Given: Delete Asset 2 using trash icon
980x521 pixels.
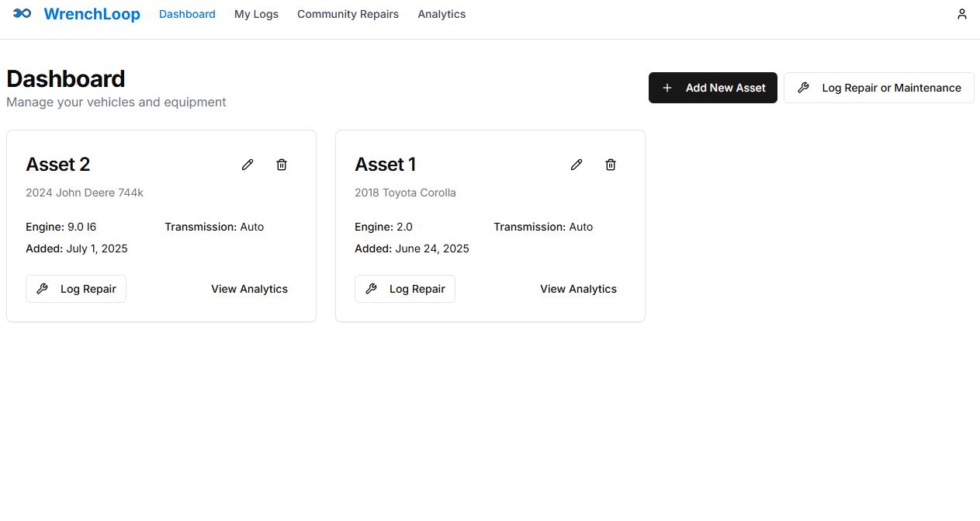Looking at the screenshot, I should point(282,165).
